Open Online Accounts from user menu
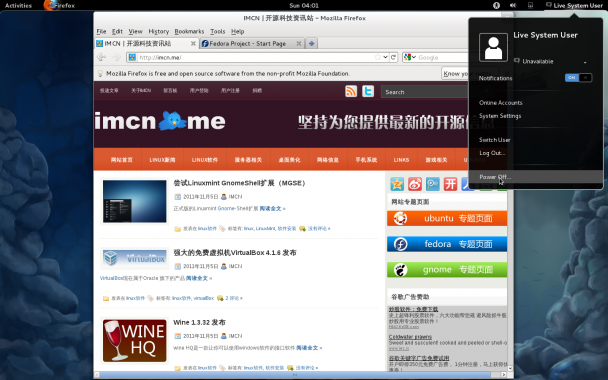This screenshot has width=608, height=380. 501,103
